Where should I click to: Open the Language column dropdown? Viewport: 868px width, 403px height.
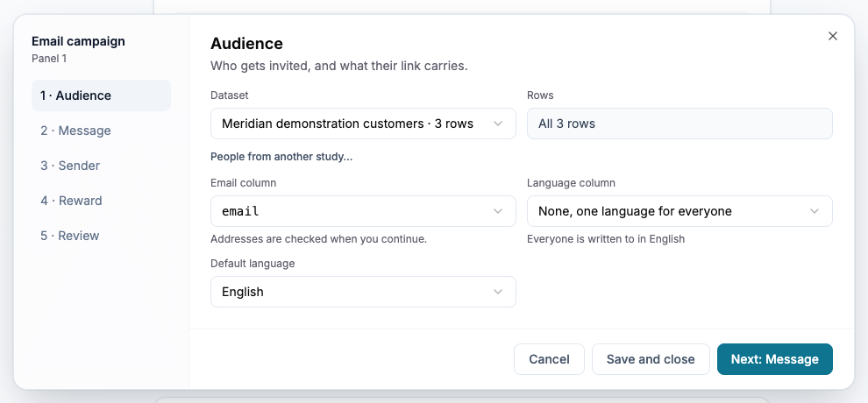(x=679, y=211)
